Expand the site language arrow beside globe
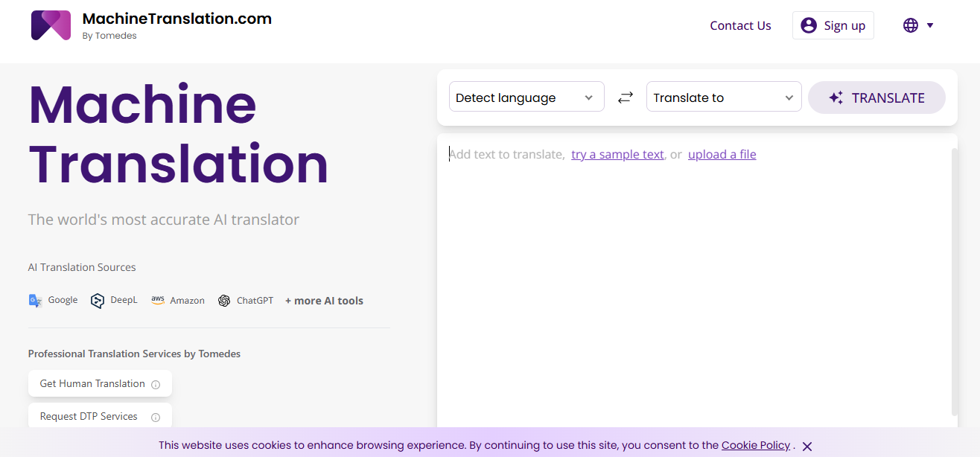Screen dimensions: 980x457 (930, 25)
